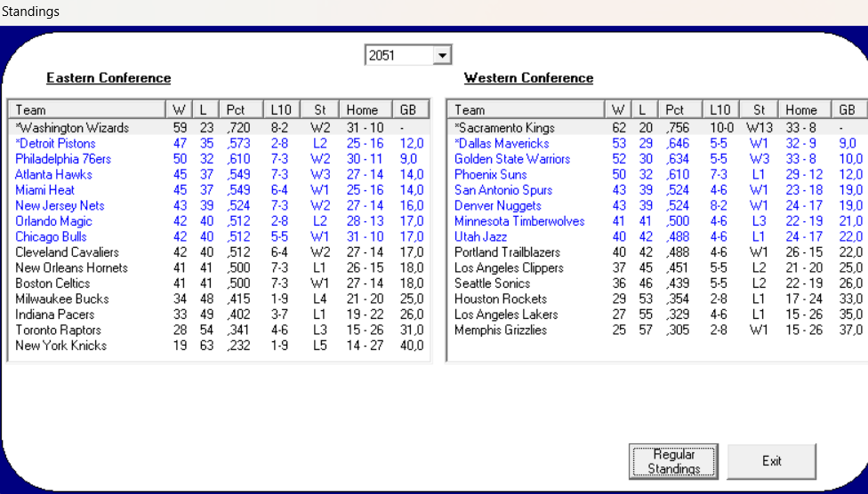
Task: Click Eastern Conference W column header
Action: click(x=180, y=109)
